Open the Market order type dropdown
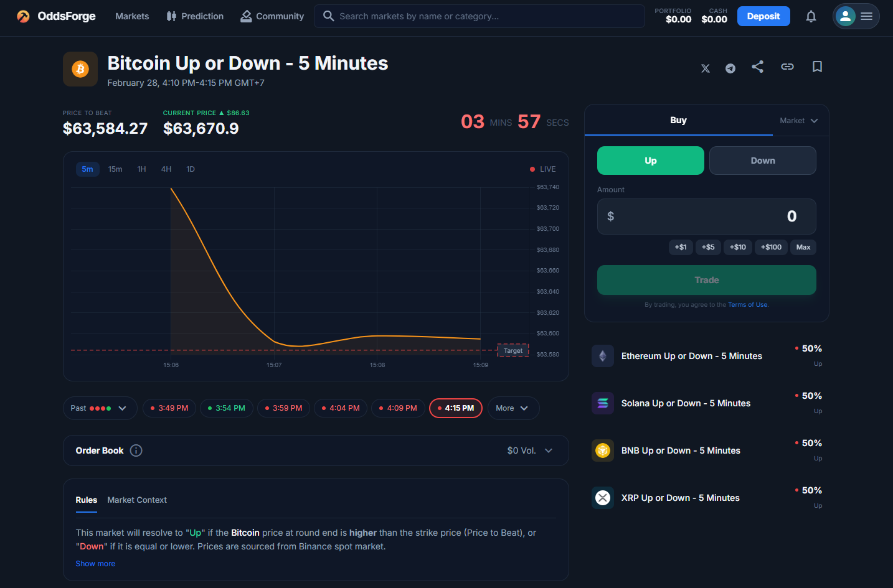This screenshot has height=588, width=893. (799, 121)
